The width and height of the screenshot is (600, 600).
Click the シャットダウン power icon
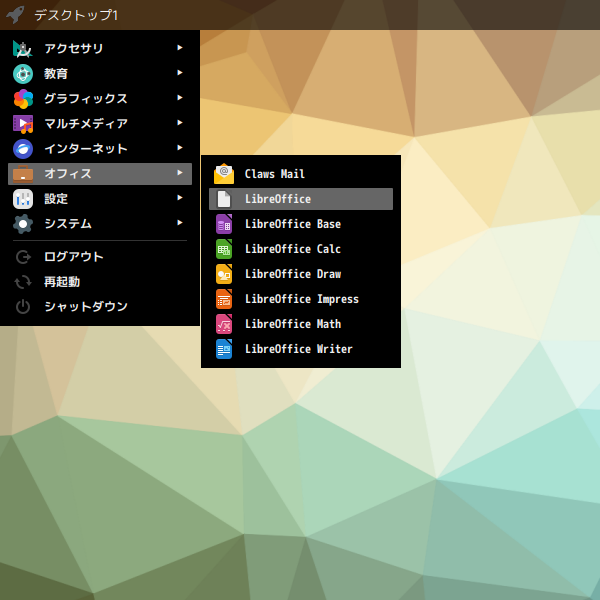click(x=23, y=307)
